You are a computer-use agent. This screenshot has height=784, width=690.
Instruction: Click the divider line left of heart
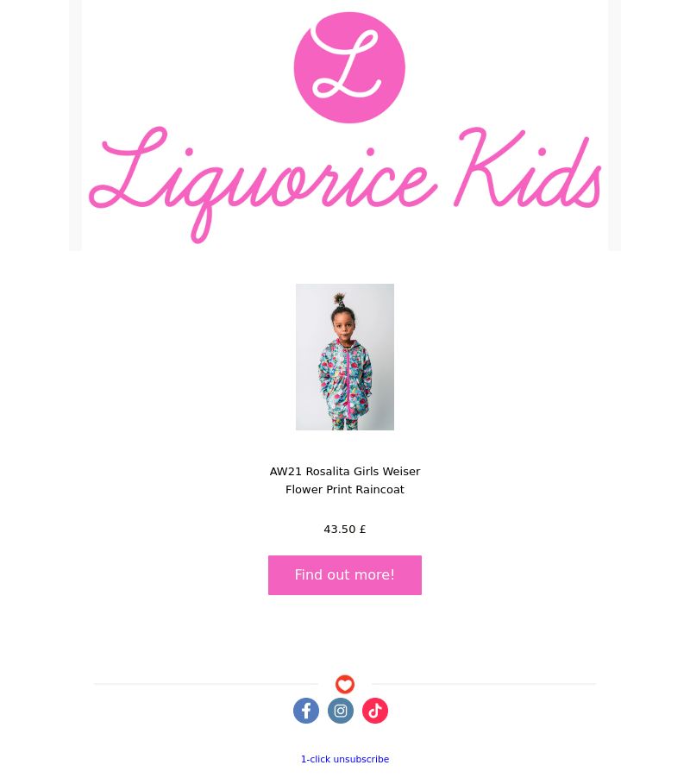(x=206, y=683)
